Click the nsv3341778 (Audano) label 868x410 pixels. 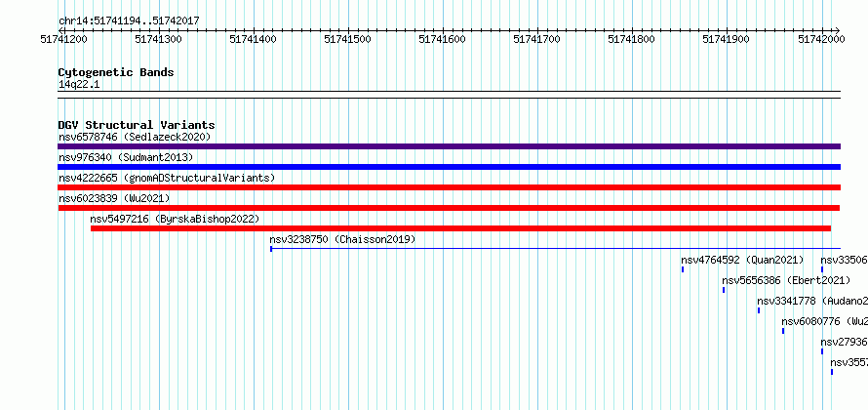[x=812, y=301]
